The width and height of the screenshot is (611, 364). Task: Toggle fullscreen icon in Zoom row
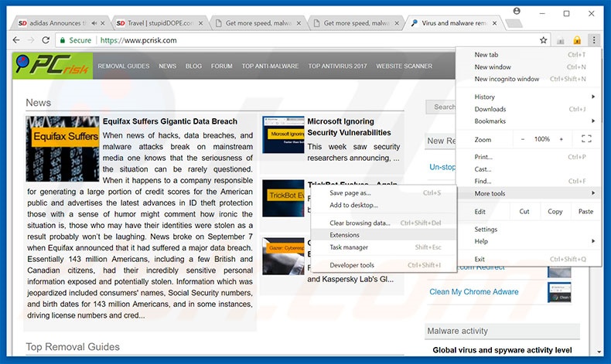[586, 139]
